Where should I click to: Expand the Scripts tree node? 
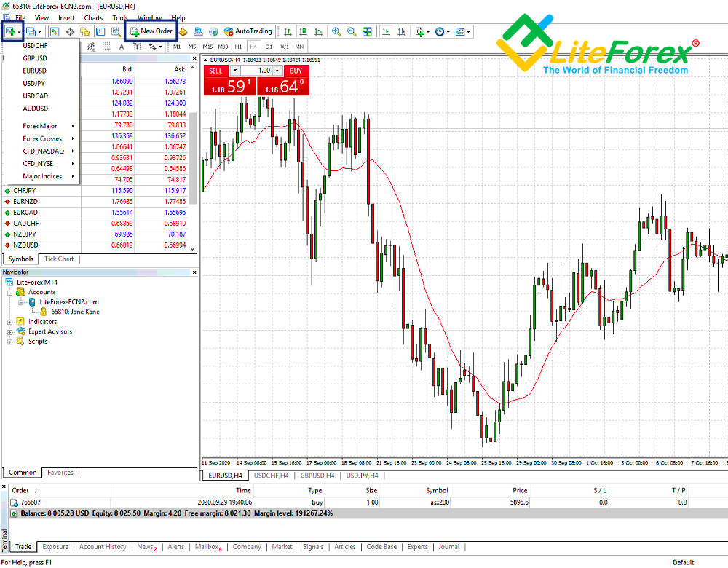coord(9,342)
